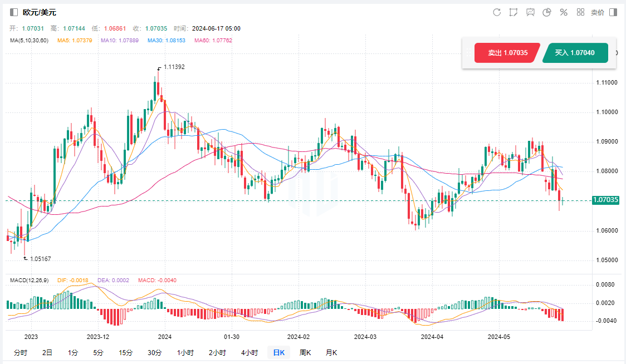The image size is (626, 364).
Task: Open the chart presentation board icon
Action: (530, 12)
